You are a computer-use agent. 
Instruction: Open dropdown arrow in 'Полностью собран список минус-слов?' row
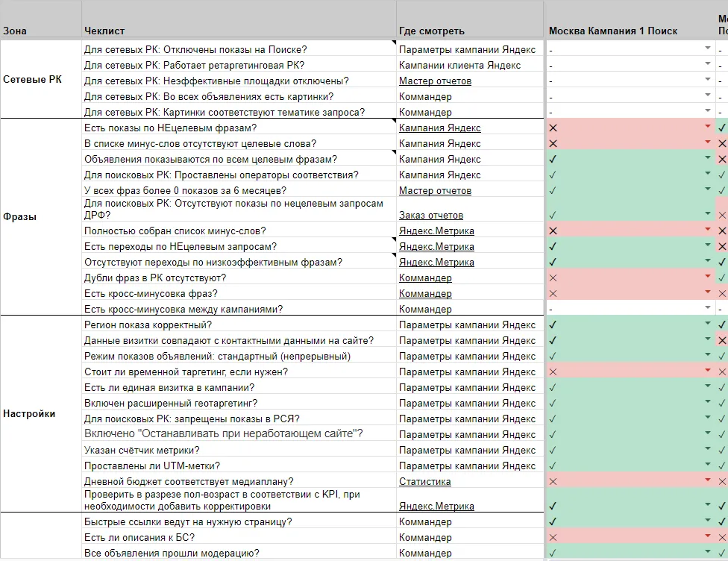[x=708, y=230]
